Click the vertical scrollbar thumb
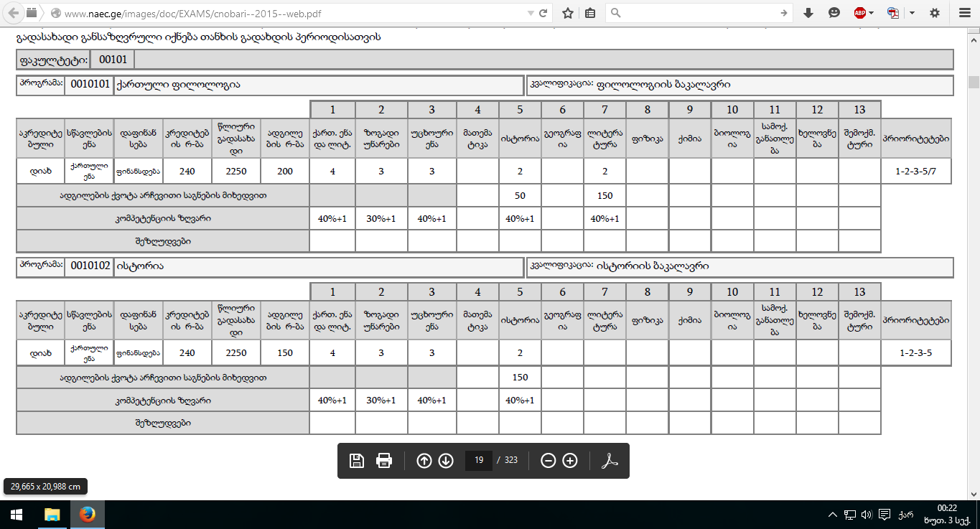Image resolution: width=980 pixels, height=529 pixels. click(974, 81)
